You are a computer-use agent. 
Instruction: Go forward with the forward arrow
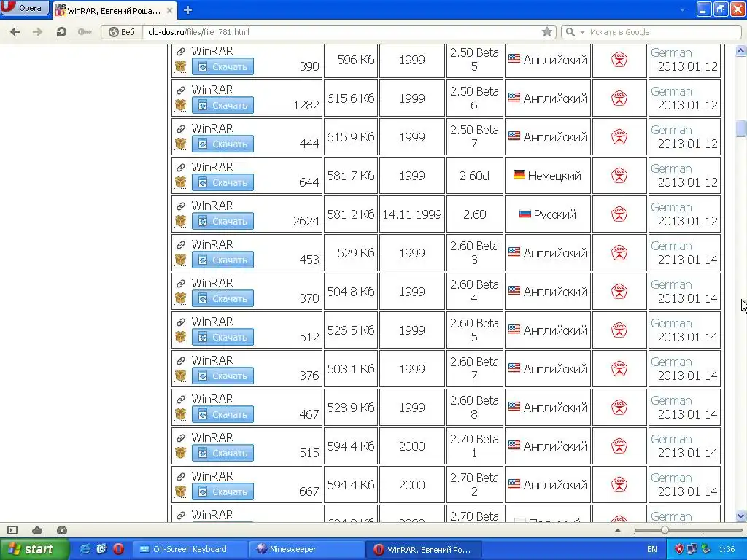point(37,32)
